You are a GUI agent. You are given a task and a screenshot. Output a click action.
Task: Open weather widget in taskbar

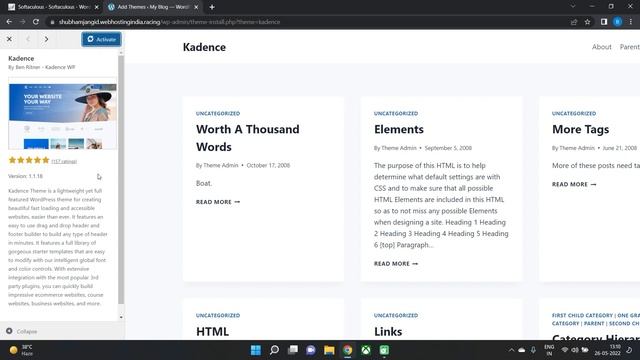click(x=21, y=350)
